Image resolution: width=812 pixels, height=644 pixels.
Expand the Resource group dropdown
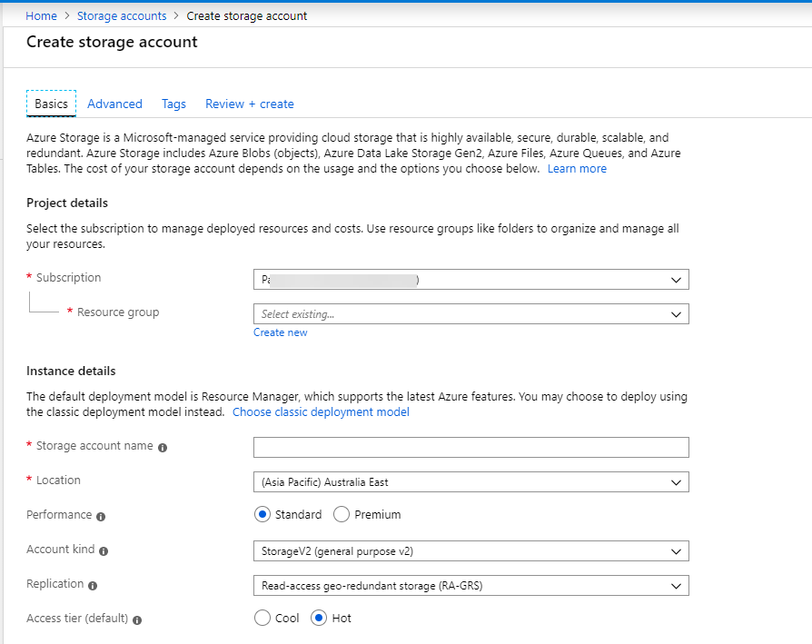click(x=470, y=314)
